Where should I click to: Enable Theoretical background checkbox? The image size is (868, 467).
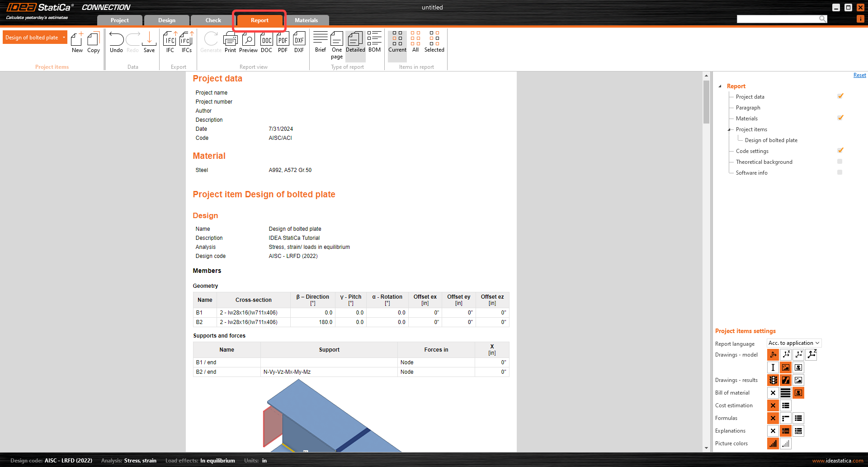click(840, 162)
